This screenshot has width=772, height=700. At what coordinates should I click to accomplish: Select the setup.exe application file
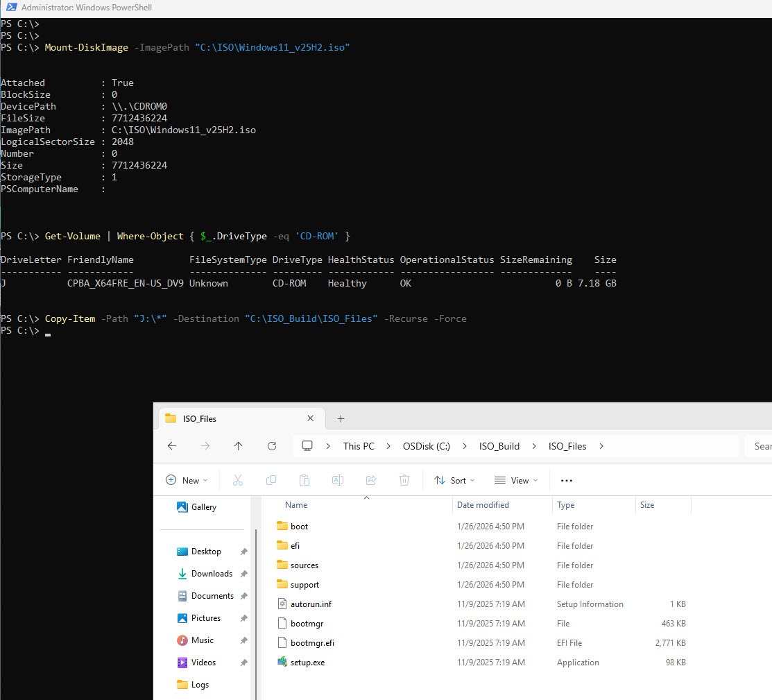pos(307,663)
